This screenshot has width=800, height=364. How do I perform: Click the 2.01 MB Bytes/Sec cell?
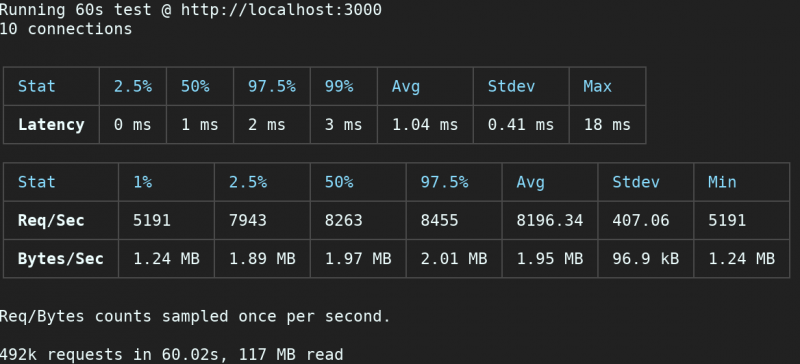click(x=454, y=258)
